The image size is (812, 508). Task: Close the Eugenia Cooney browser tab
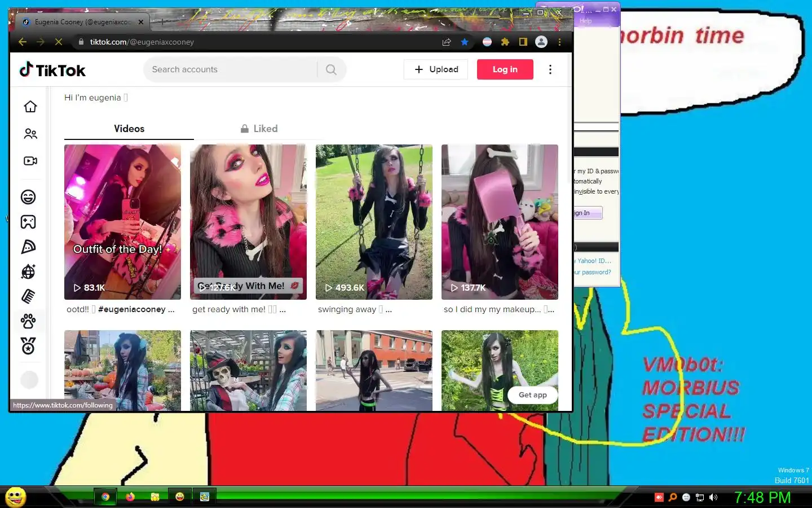(141, 22)
